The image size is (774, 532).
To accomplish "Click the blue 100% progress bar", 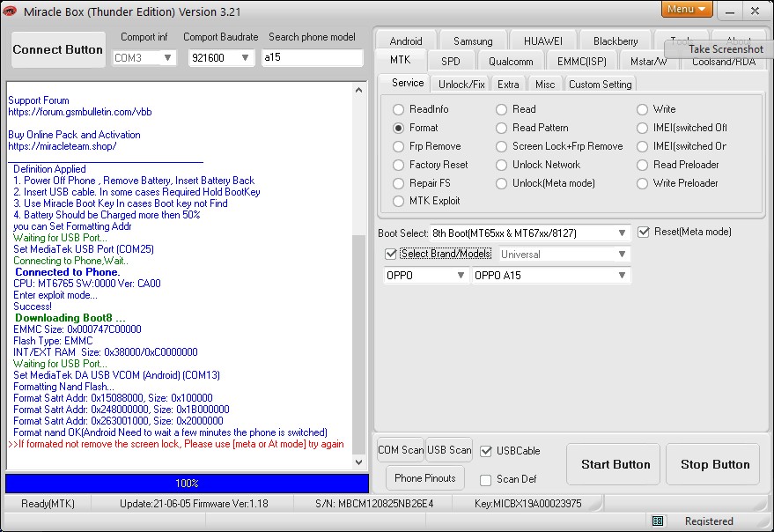I will pos(187,483).
